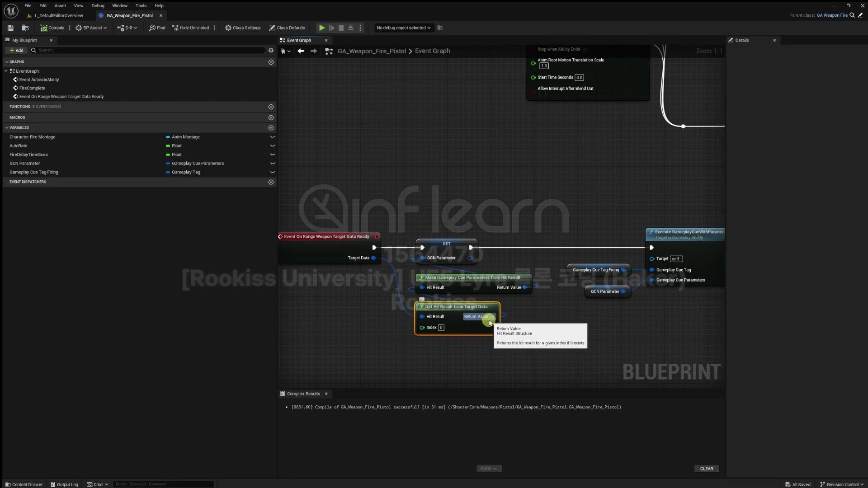Toggle Allow Interrupt After Blend Out checkbox
This screenshot has width=868, height=488.
click(542, 94)
